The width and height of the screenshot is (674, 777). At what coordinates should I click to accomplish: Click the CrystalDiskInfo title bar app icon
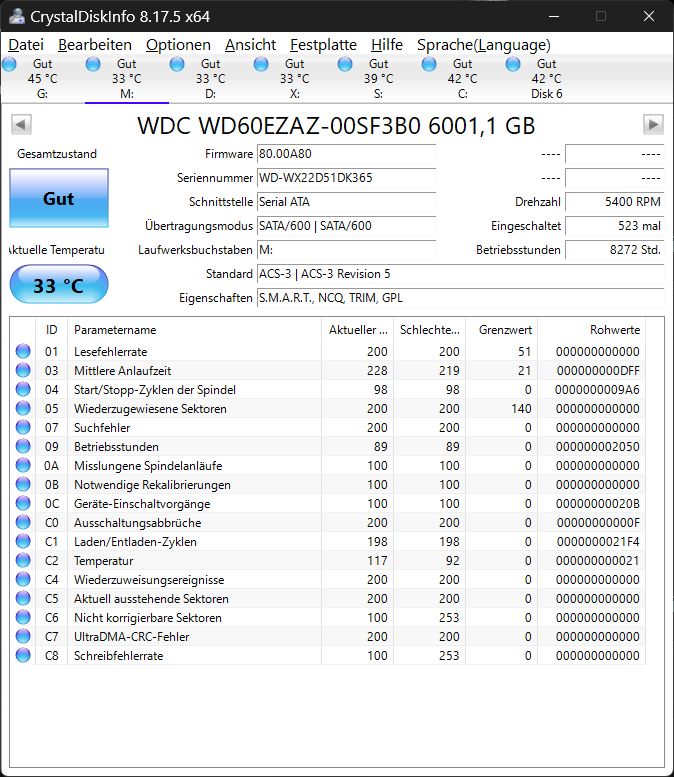pyautogui.click(x=16, y=16)
